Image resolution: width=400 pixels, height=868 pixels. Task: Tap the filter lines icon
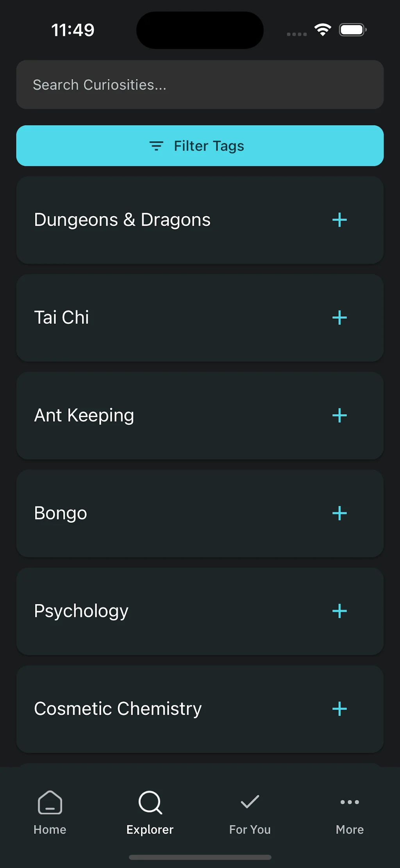click(x=156, y=146)
